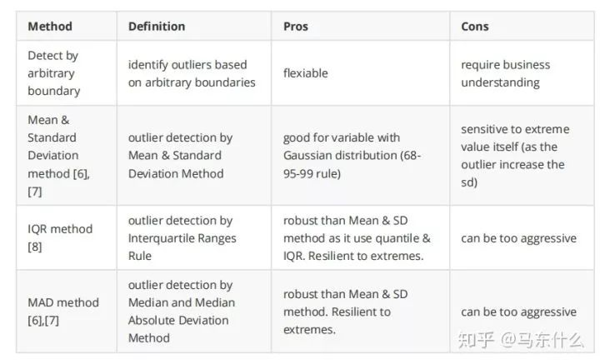Select the Cons column header
This screenshot has width=600, height=364.
click(477, 26)
